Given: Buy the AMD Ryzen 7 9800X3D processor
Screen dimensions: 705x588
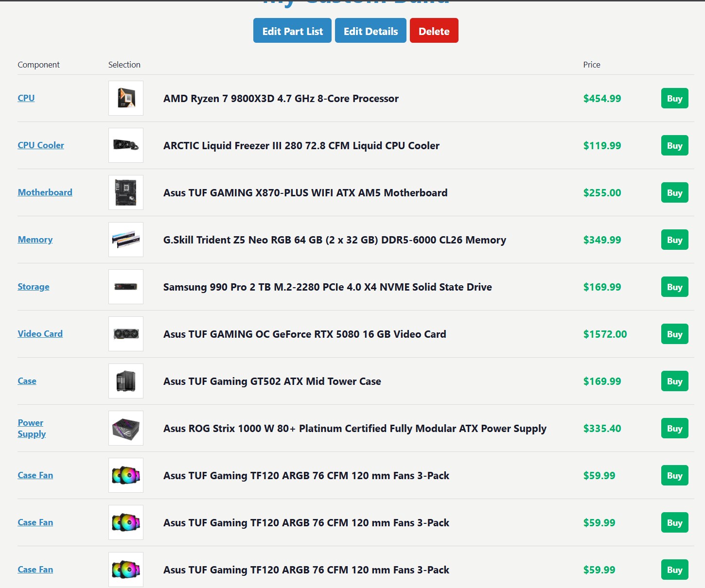Looking at the screenshot, I should coord(674,98).
